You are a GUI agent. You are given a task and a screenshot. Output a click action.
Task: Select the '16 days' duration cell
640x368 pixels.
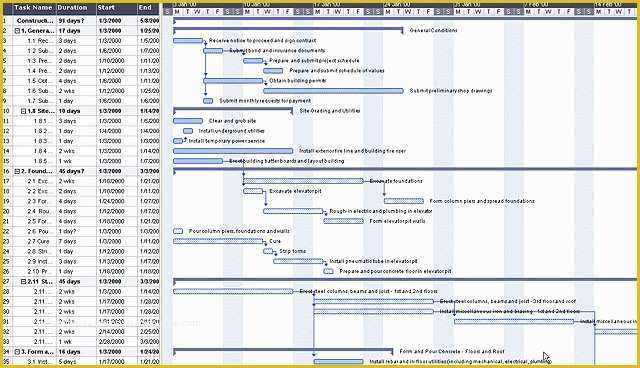pyautogui.click(x=76, y=352)
